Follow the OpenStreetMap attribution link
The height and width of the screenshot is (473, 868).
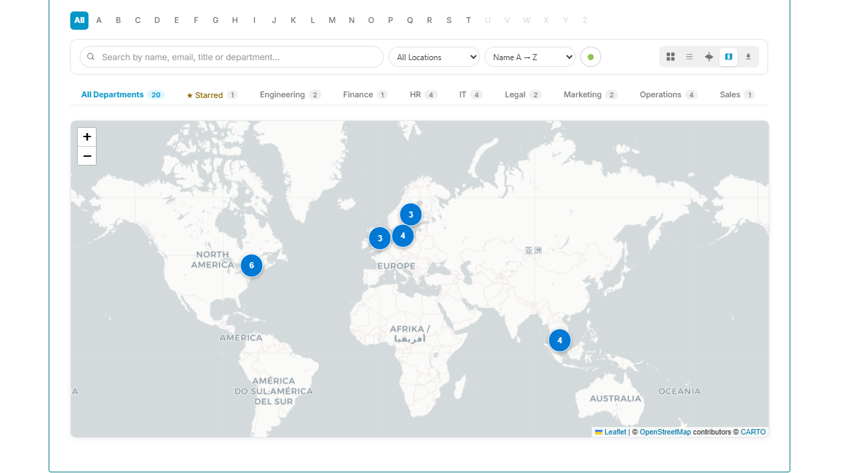[x=665, y=432]
